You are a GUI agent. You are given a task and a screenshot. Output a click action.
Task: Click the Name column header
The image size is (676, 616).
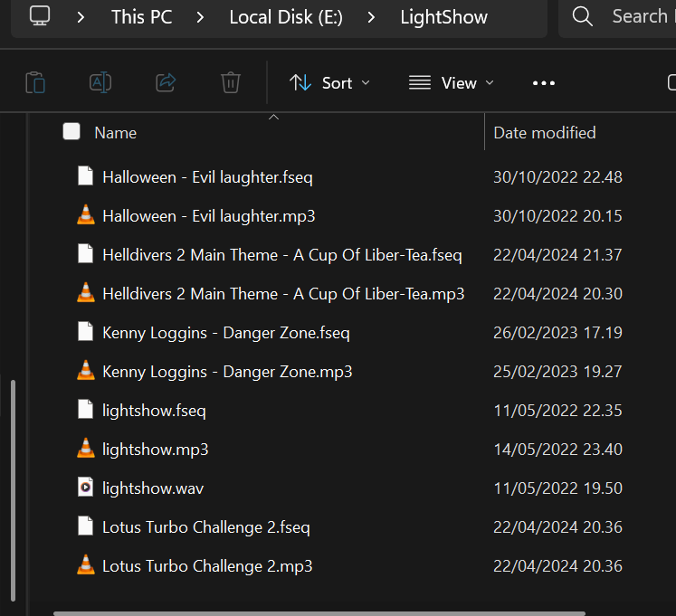point(116,133)
